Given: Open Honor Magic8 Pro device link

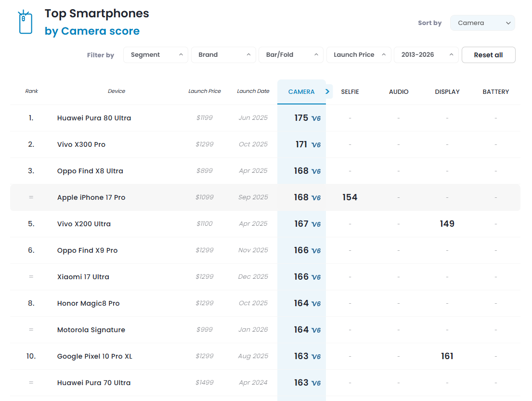Looking at the screenshot, I should 88,303.
